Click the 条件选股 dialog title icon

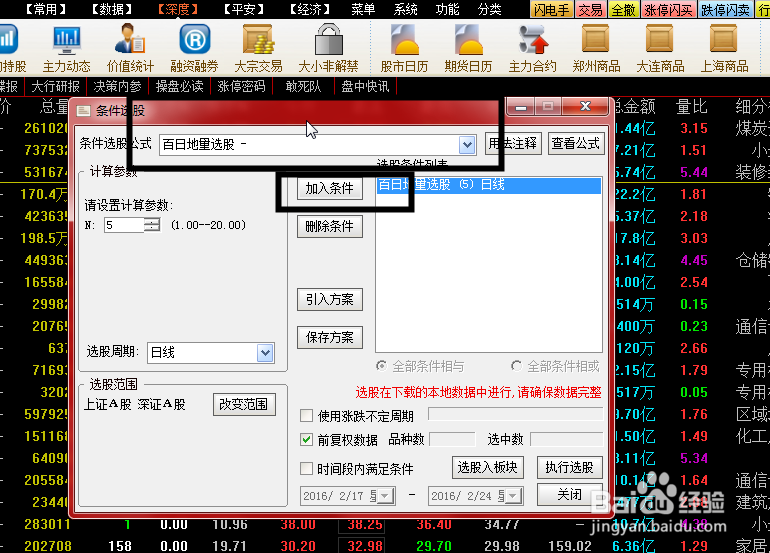(x=83, y=111)
